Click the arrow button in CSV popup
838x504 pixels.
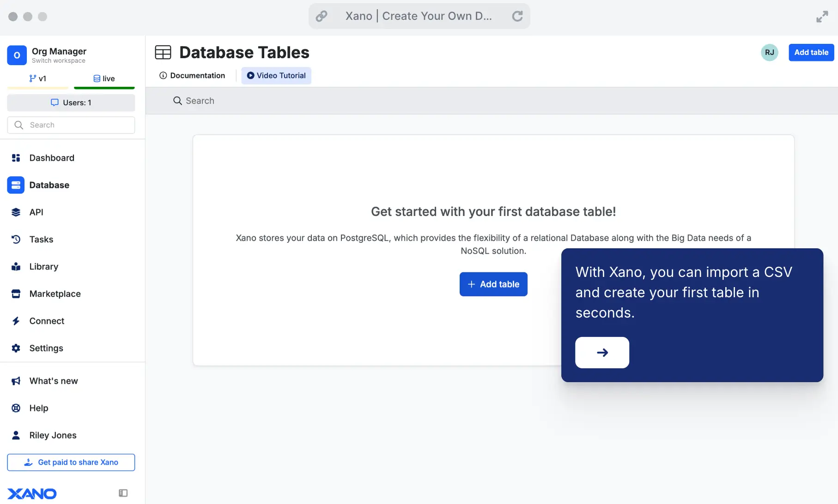click(x=602, y=353)
